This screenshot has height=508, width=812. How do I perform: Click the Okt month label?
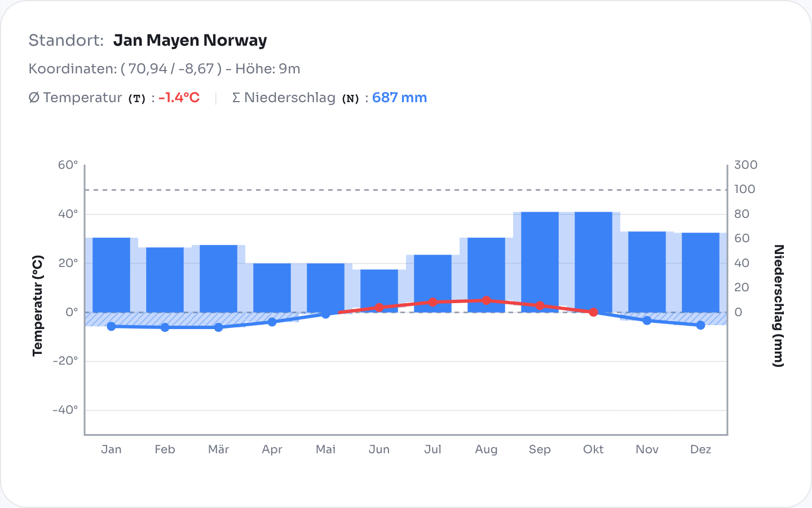click(593, 449)
